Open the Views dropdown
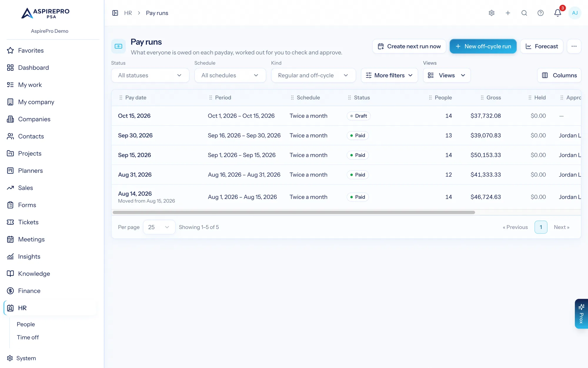The image size is (588, 368). (x=447, y=75)
